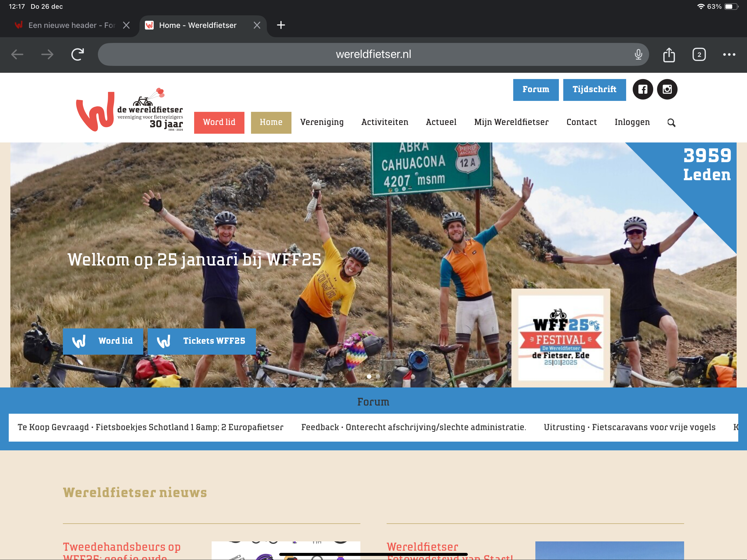Expand the Mijn Wereldfietser menu
The width and height of the screenshot is (747, 560).
(511, 122)
